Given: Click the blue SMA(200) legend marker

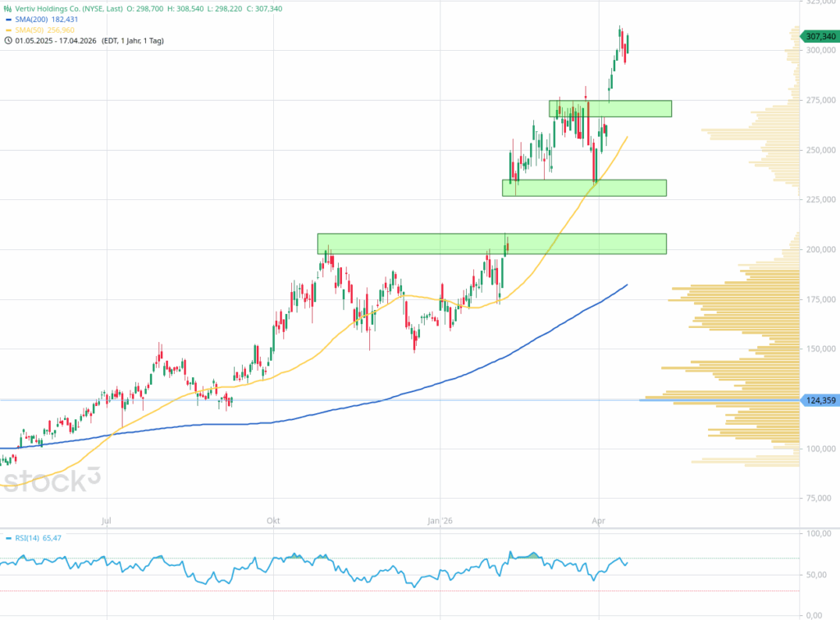Looking at the screenshot, I should (x=8, y=18).
